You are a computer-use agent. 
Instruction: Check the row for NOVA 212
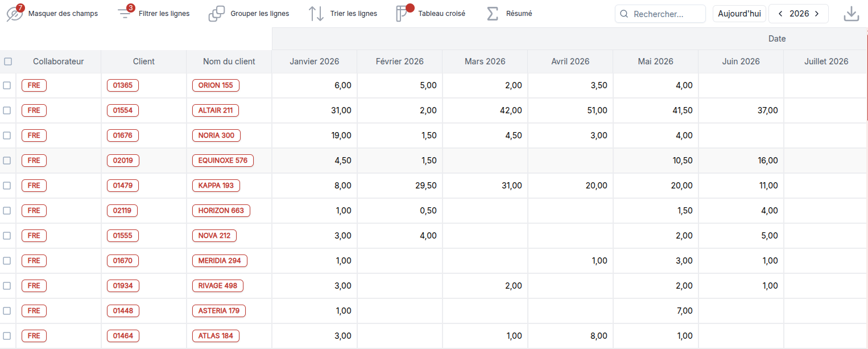tap(7, 236)
